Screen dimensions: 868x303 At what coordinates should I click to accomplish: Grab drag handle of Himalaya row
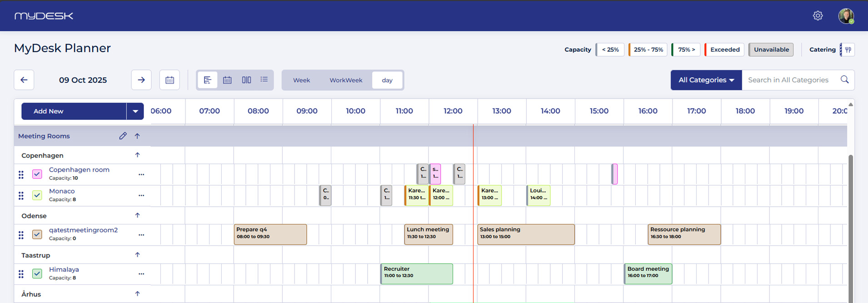tap(21, 274)
